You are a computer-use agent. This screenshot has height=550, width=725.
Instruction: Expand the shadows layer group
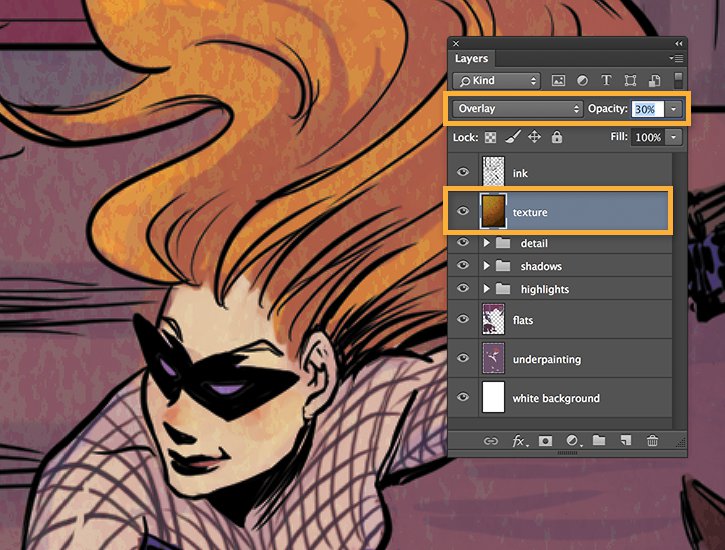[x=487, y=266]
